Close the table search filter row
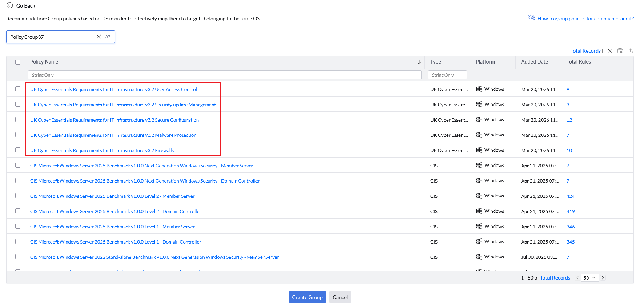This screenshot has height=306, width=644. pos(610,51)
